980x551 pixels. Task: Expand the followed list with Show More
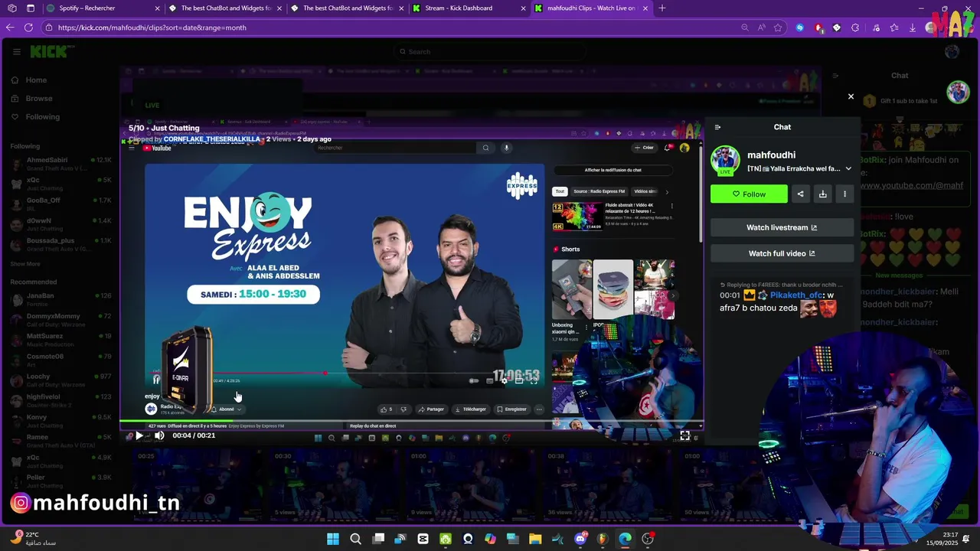tap(25, 264)
